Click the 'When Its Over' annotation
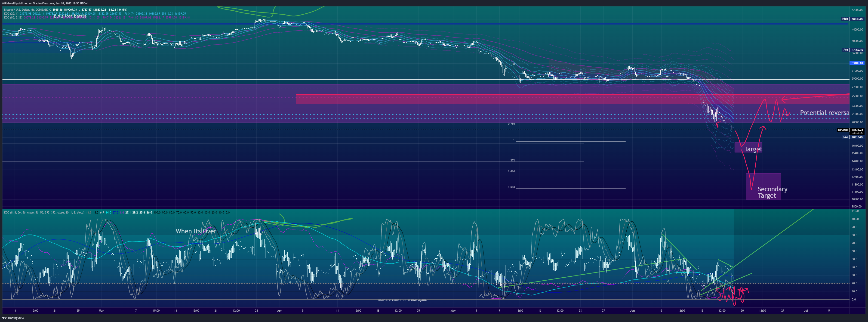868x322 pixels. pos(196,231)
